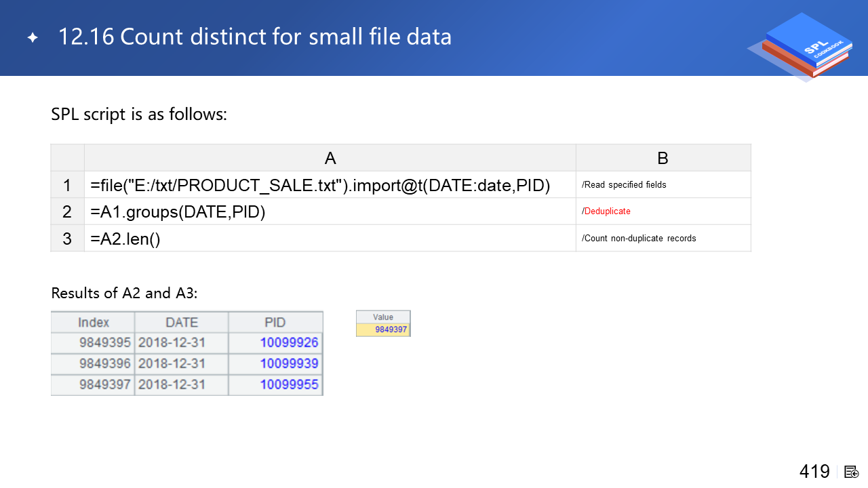Click the DATE column header in results
868x488 pixels.
(x=182, y=323)
